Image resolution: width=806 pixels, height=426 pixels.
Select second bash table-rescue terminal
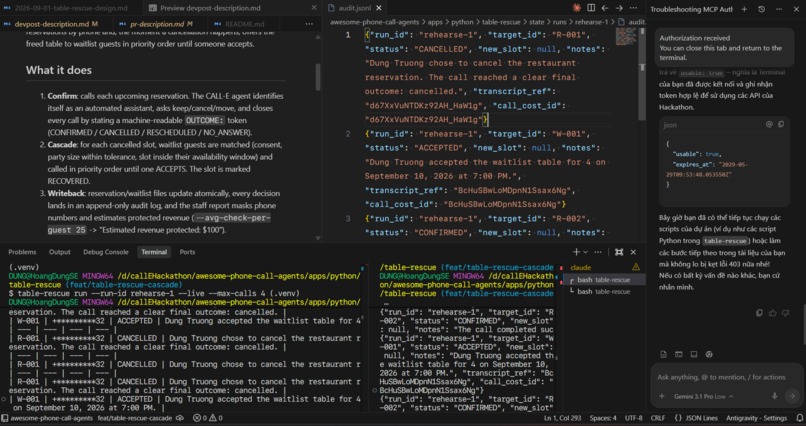click(603, 291)
